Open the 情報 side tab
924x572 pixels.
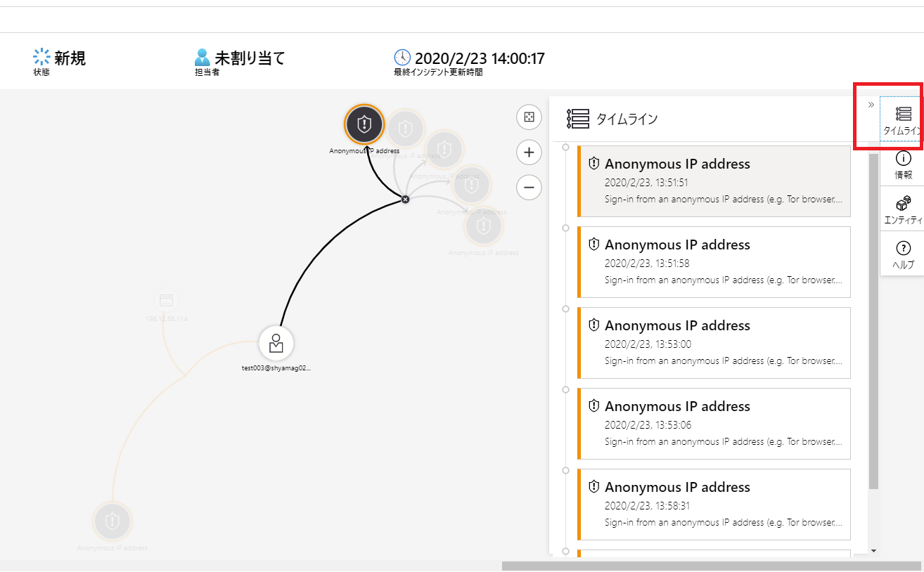pyautogui.click(x=903, y=164)
